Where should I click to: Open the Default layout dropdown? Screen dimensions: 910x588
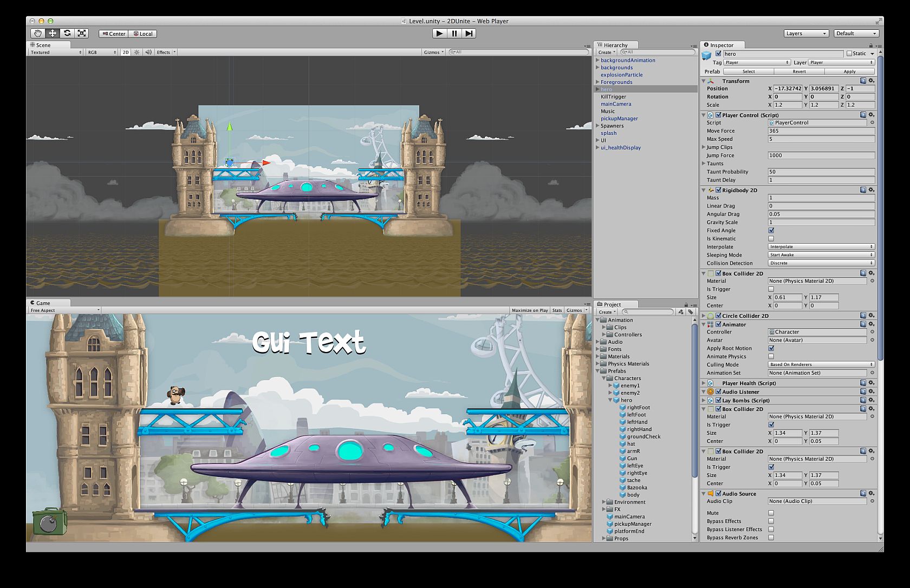click(856, 34)
